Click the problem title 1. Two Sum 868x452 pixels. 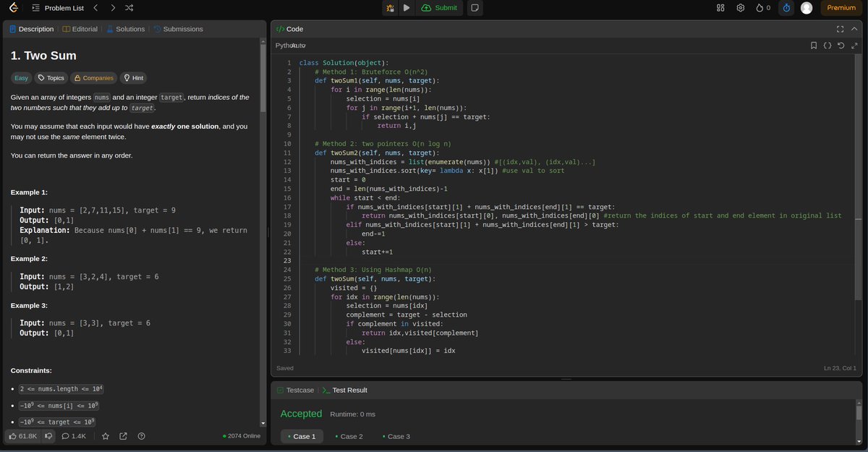tap(43, 56)
